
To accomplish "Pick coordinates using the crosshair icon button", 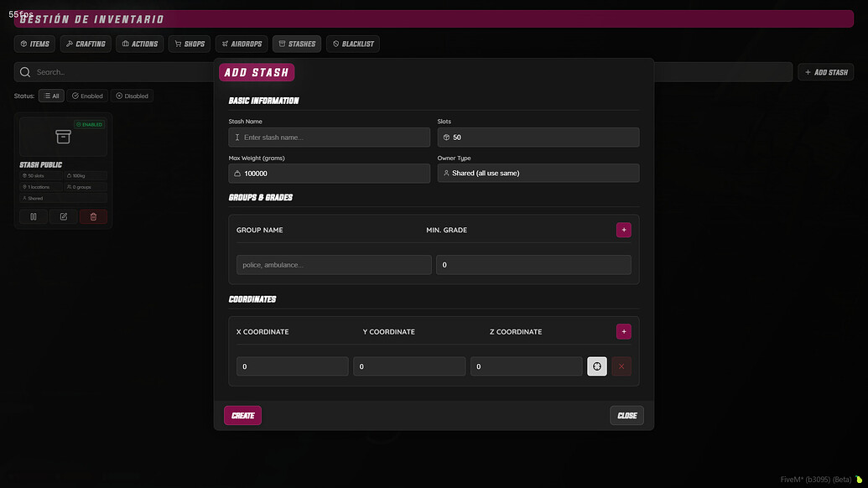I will tap(596, 366).
